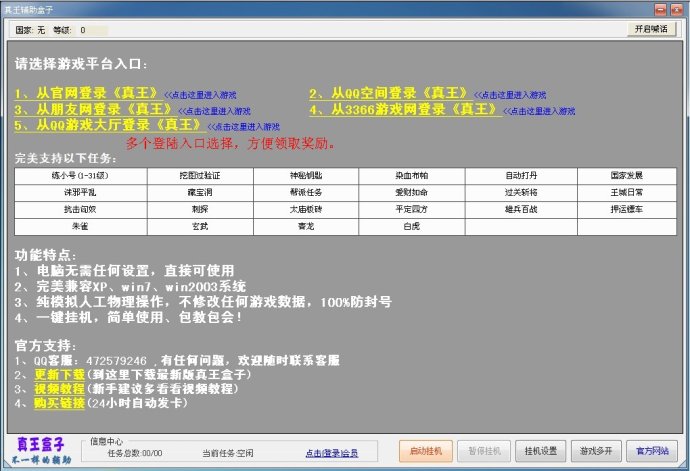The height and width of the screenshot is (471, 690).
Task: Click 点击这里进入游戏 beside QQ游戏大厅 entry
Action: pos(244,127)
